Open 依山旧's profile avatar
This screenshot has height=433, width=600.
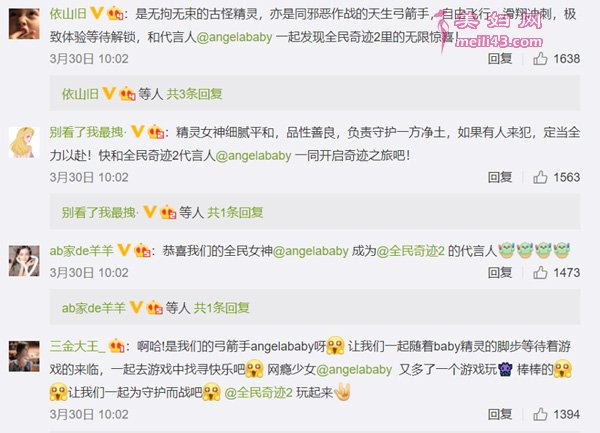[x=24, y=24]
